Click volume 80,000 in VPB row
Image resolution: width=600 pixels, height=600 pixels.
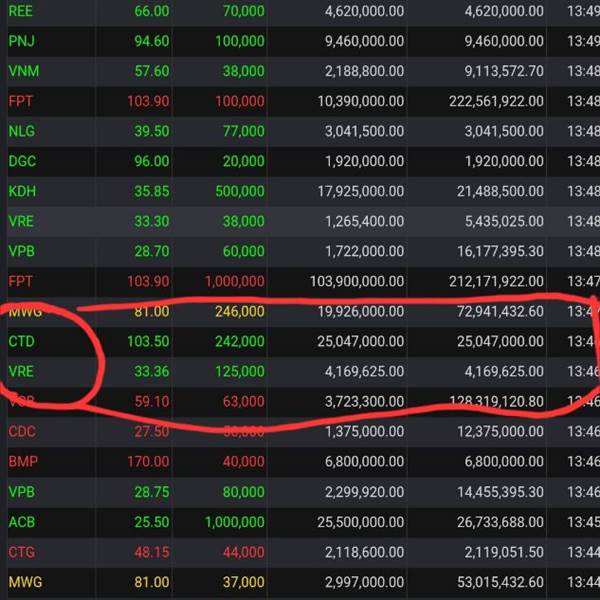pos(243,492)
